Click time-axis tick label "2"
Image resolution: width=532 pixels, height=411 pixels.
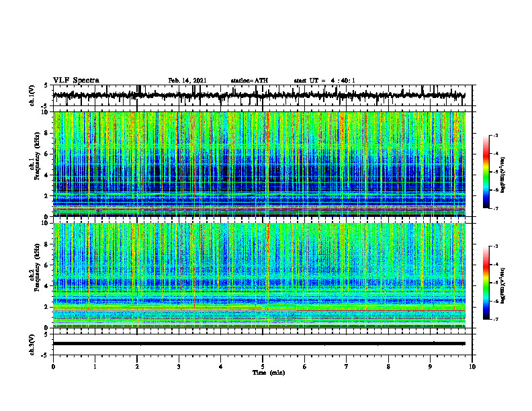click(x=137, y=367)
